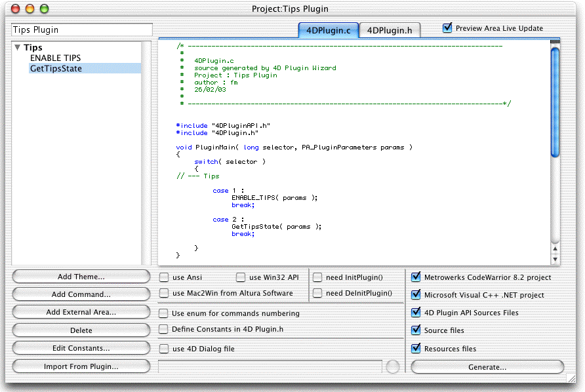Uncheck Metrowerks CodeWarrior 8.2 project

tap(416, 277)
